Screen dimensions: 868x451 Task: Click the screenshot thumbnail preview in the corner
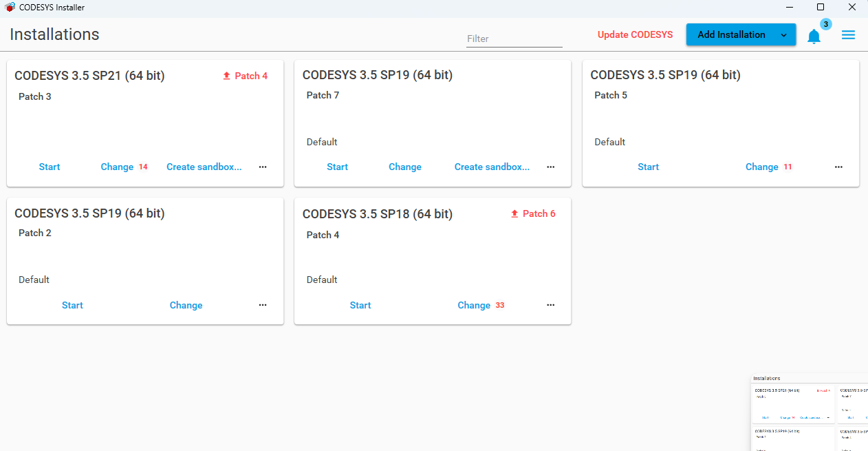point(809,412)
